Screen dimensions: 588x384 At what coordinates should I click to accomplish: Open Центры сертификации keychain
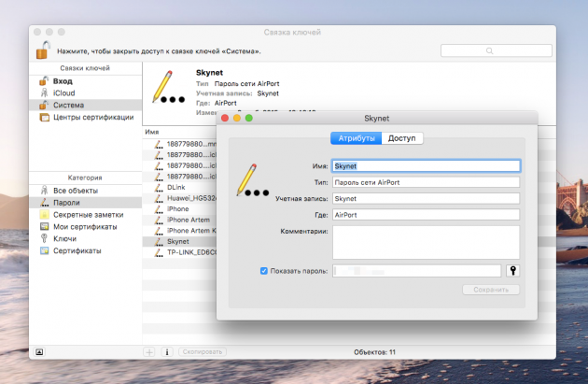91,118
